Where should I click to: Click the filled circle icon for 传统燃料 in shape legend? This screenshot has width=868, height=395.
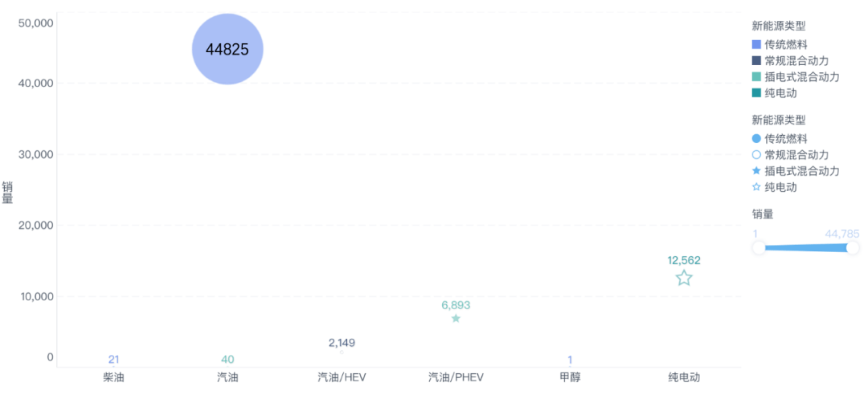756,139
